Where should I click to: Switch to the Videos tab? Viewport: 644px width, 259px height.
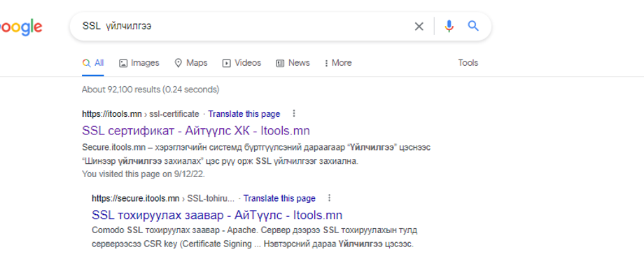point(241,63)
